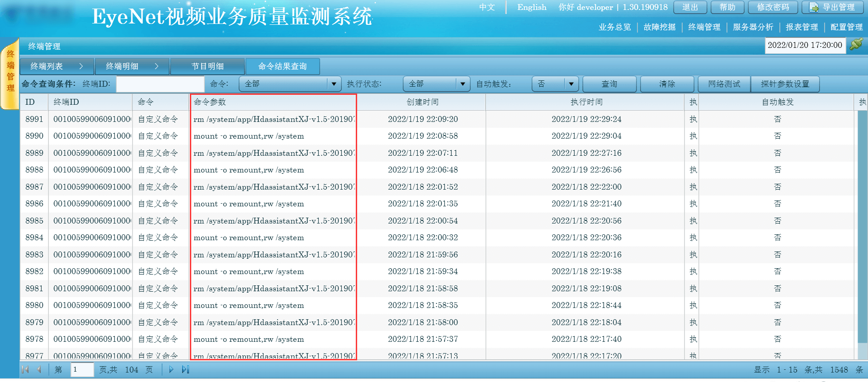Open the 自动触发 dropdown
868x382 pixels.
(x=571, y=84)
